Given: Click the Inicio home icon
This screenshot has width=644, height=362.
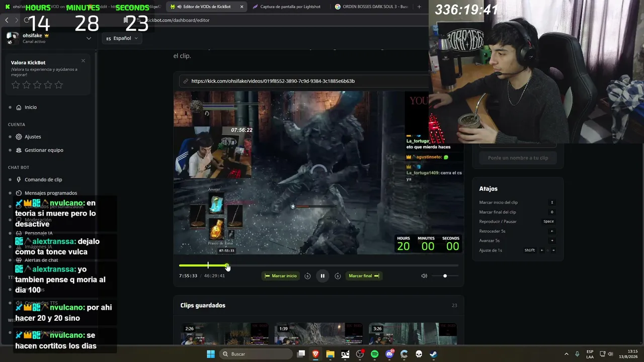Looking at the screenshot, I should click(x=19, y=107).
